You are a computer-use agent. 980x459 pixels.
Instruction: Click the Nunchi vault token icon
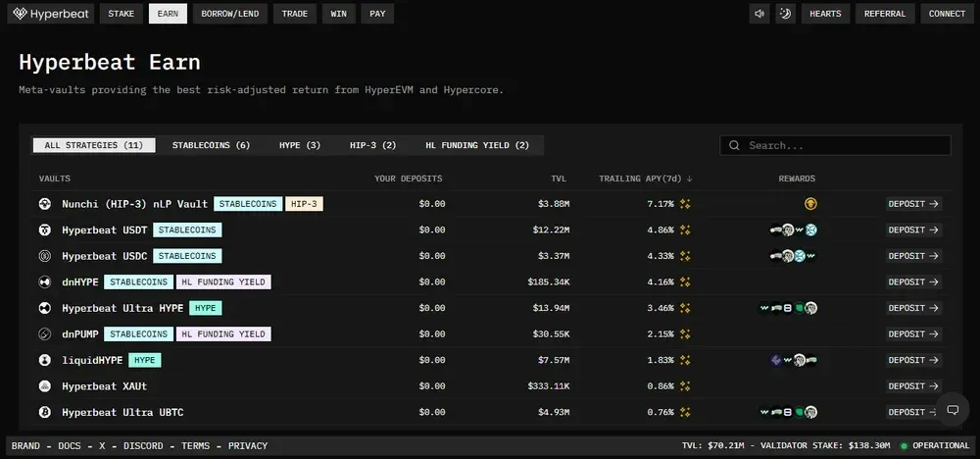click(x=44, y=204)
